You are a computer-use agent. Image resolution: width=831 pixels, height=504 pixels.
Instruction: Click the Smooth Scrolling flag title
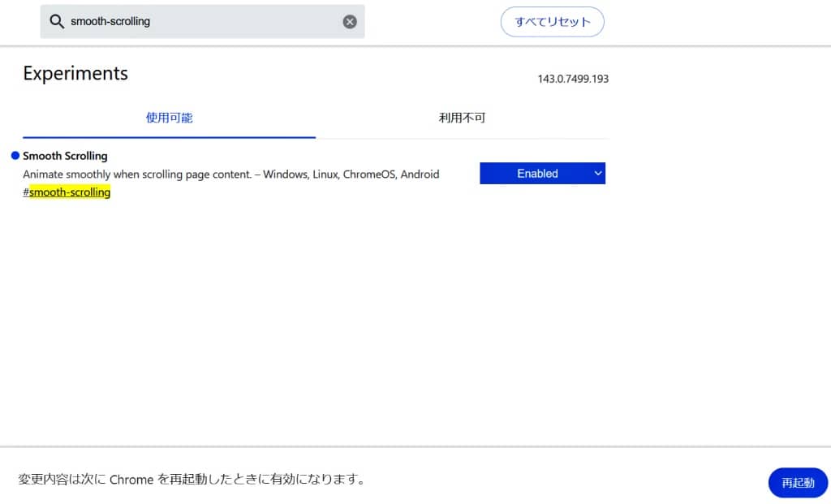pyautogui.click(x=65, y=156)
